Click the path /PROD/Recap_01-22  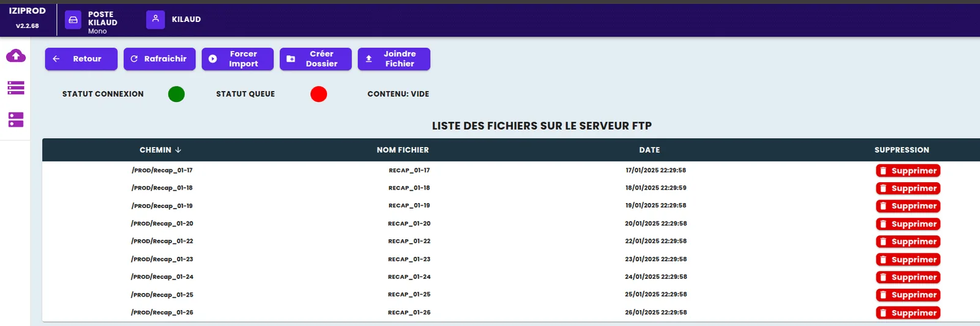click(x=162, y=242)
